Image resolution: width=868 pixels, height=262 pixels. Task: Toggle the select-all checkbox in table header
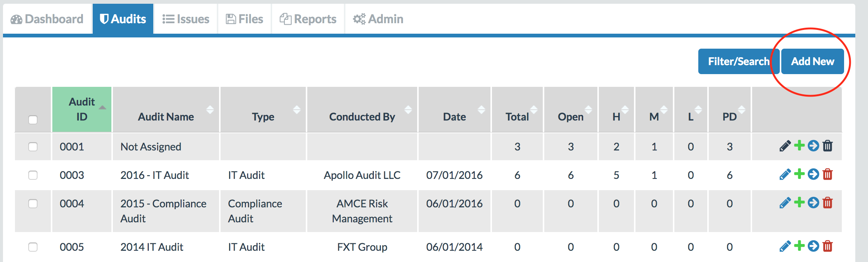pyautogui.click(x=33, y=119)
